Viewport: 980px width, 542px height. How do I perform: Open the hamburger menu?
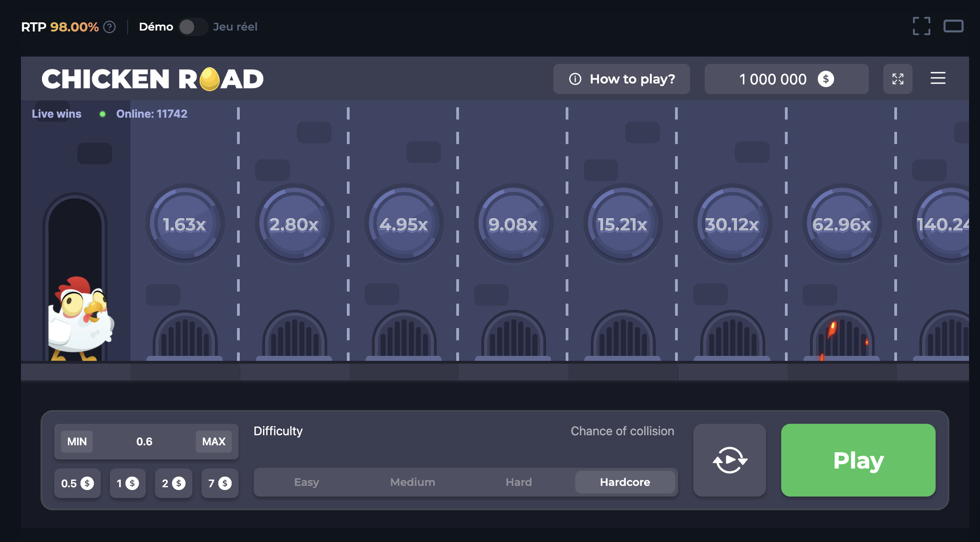click(938, 78)
